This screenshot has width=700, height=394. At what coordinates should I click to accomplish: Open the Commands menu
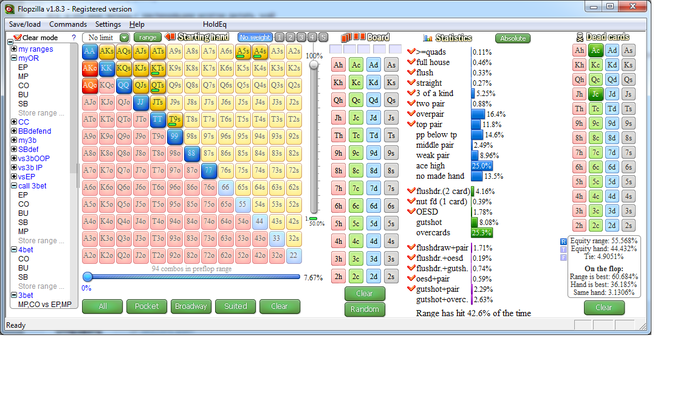(x=68, y=24)
